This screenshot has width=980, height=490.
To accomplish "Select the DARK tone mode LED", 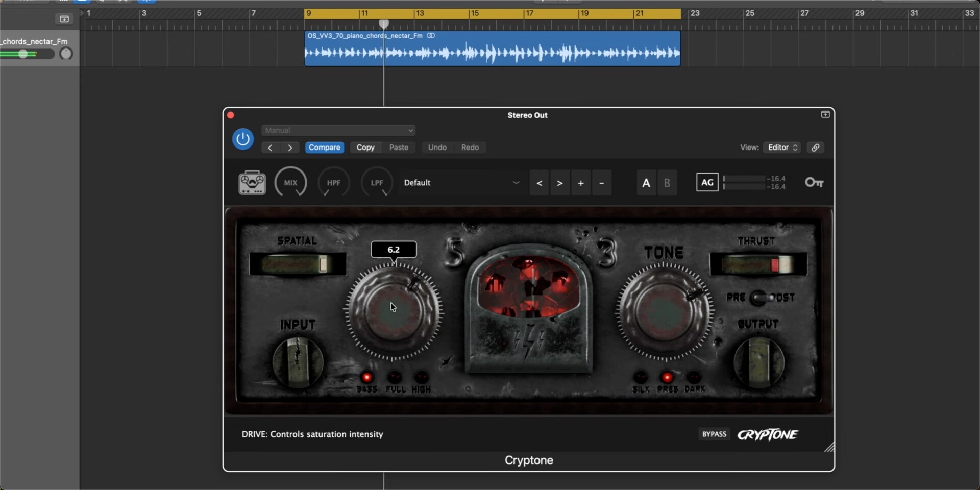I will click(x=694, y=378).
